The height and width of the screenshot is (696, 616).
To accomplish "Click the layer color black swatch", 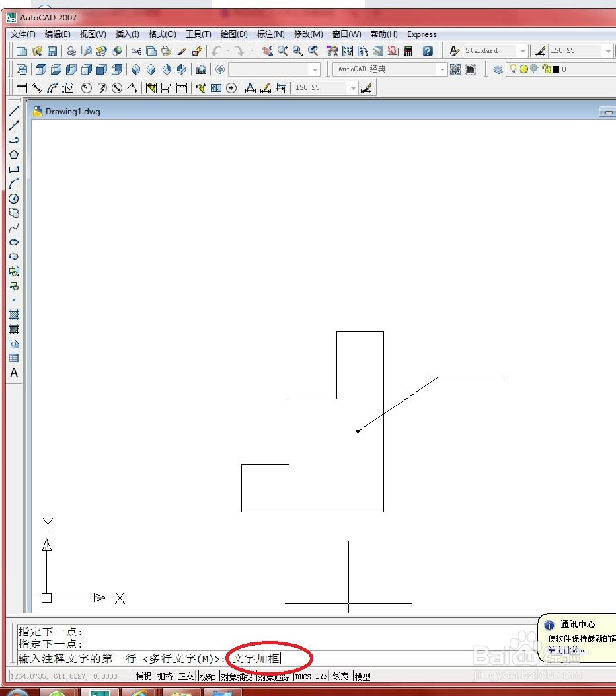I will click(556, 69).
